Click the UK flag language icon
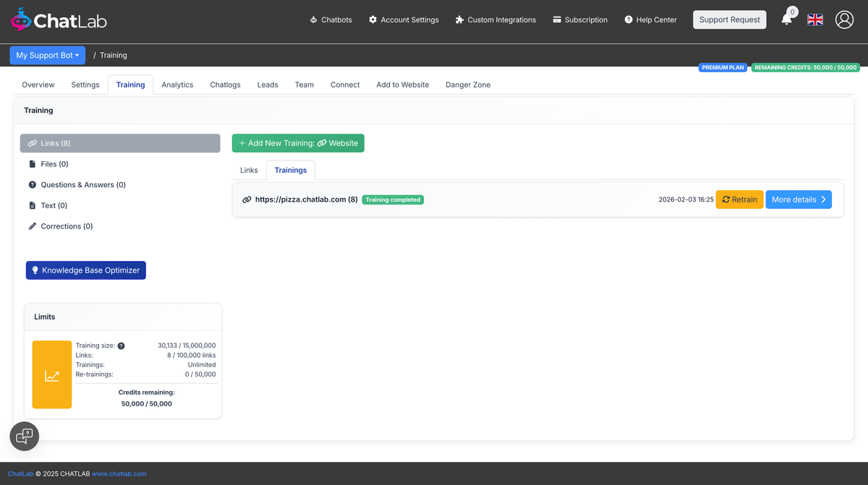868x485 pixels. click(815, 20)
